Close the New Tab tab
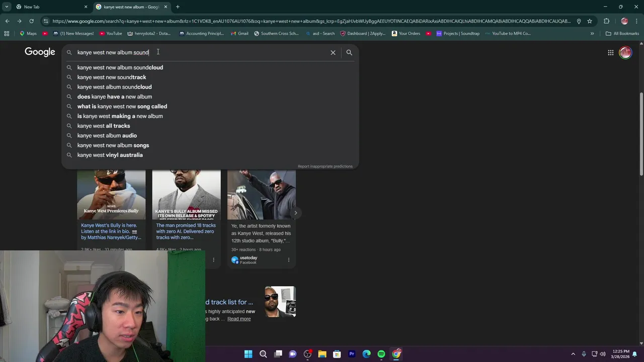Viewport: 644px width, 362px height. click(x=86, y=7)
